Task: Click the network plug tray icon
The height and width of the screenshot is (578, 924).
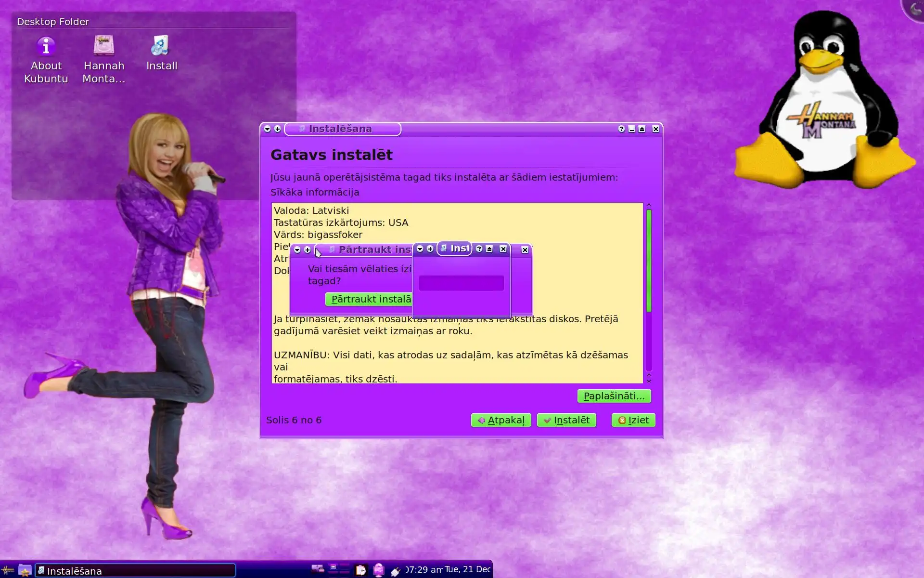Action: pos(396,571)
